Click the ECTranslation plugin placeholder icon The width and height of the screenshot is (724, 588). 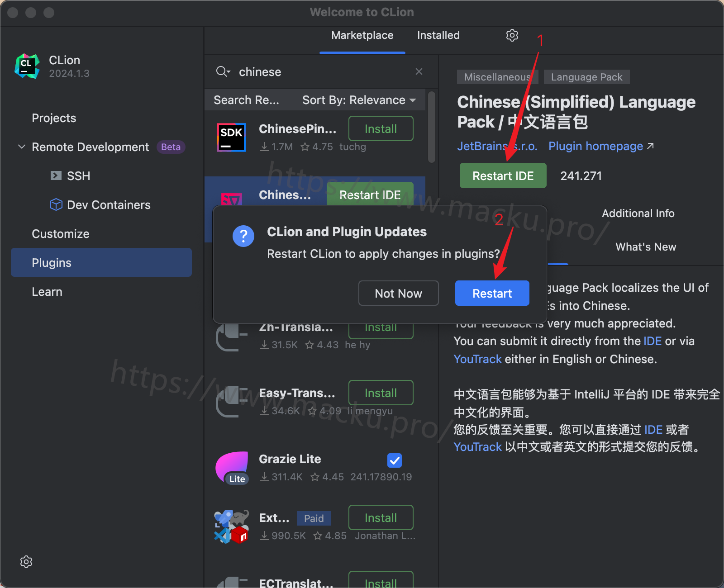click(232, 582)
